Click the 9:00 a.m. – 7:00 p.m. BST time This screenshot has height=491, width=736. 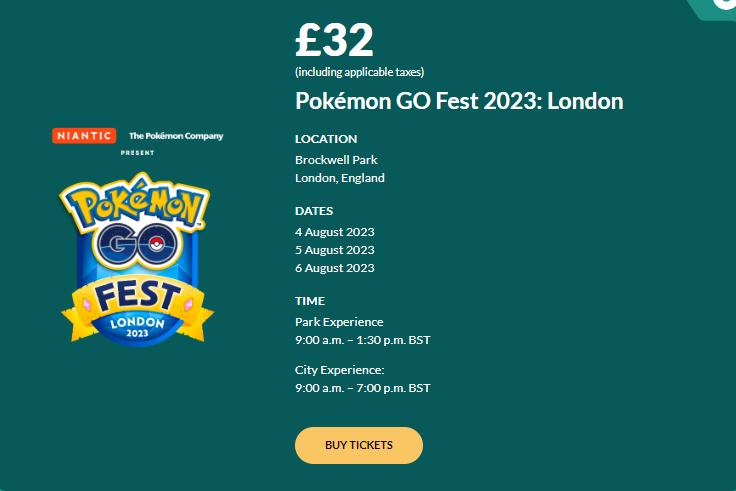point(362,388)
